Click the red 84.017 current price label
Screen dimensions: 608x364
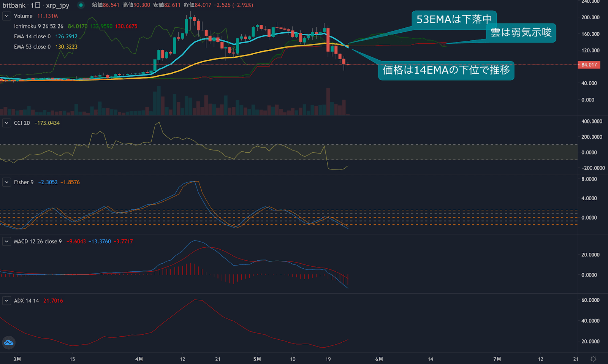(589, 65)
